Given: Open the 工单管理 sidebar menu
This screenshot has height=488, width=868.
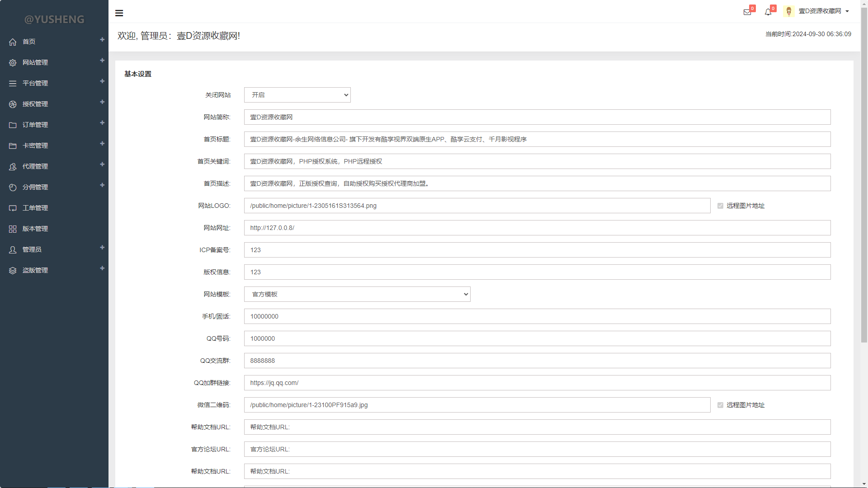Looking at the screenshot, I should point(35,208).
